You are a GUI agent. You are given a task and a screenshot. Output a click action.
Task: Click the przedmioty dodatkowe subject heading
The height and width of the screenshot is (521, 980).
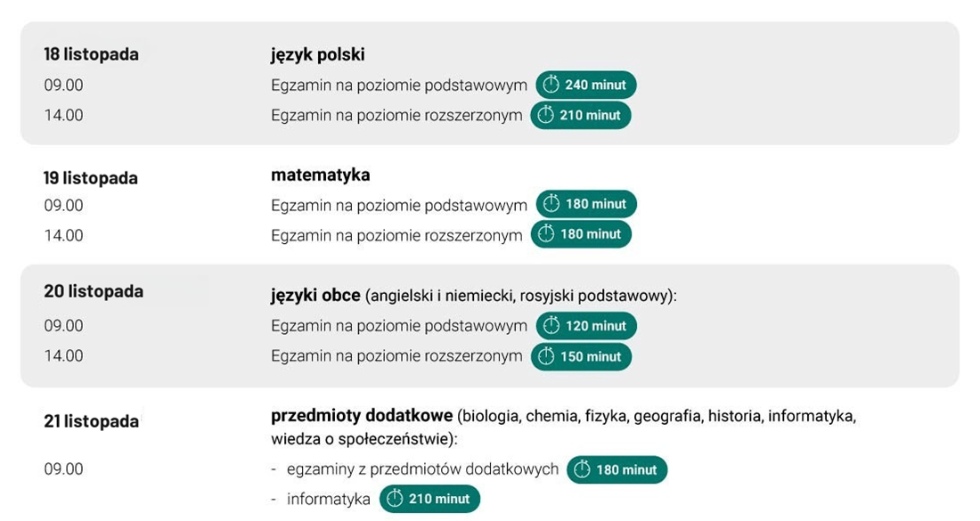click(x=362, y=416)
